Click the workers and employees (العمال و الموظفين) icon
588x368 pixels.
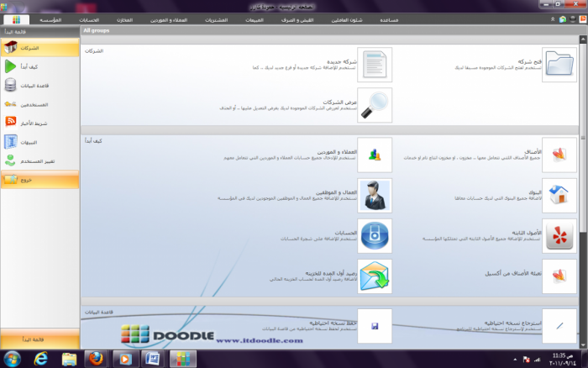(375, 196)
